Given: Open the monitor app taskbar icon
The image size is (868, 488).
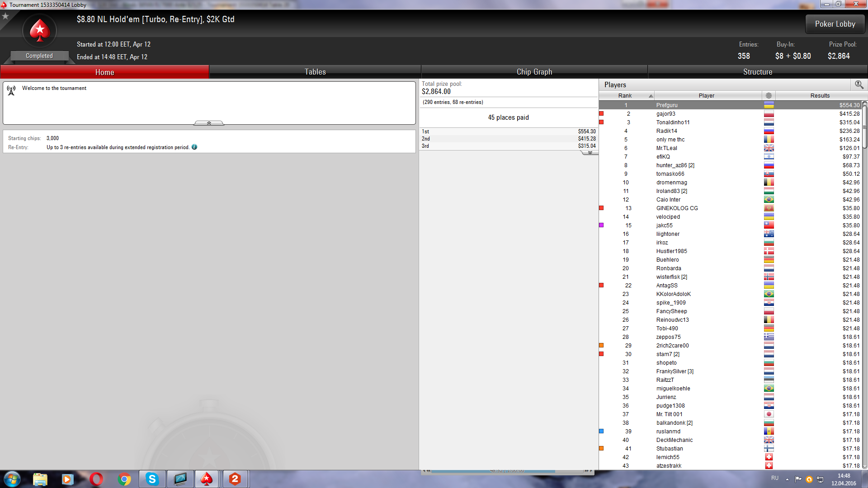Looking at the screenshot, I should [180, 479].
